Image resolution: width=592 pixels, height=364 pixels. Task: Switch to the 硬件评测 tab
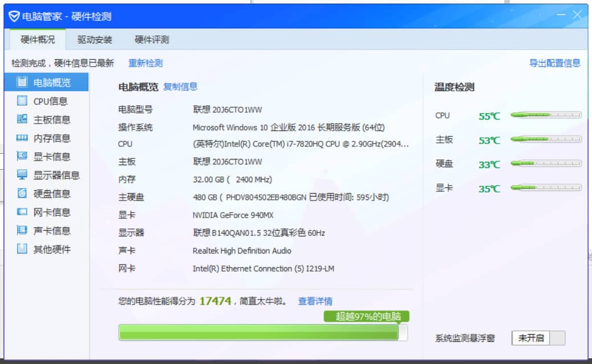click(152, 40)
